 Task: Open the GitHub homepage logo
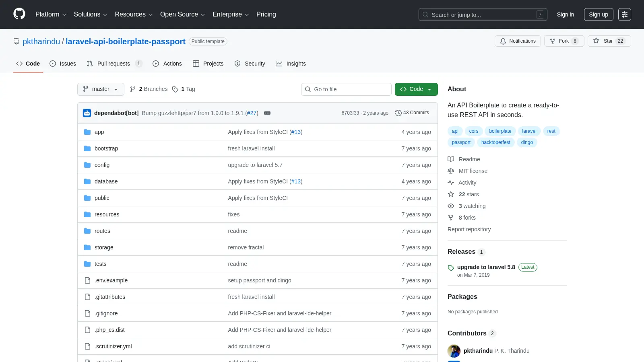19,14
